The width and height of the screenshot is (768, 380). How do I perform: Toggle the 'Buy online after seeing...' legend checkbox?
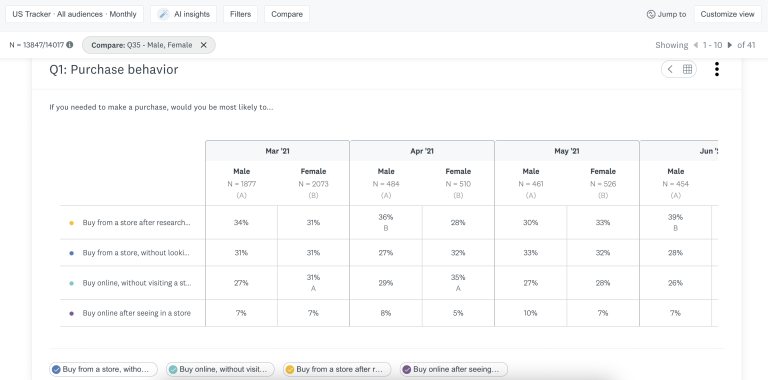click(407, 369)
